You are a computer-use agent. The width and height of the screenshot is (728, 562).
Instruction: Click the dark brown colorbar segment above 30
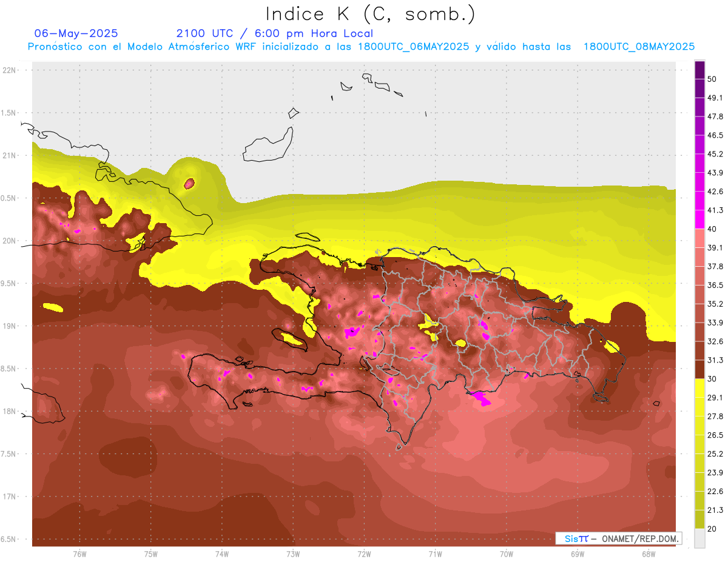point(699,369)
